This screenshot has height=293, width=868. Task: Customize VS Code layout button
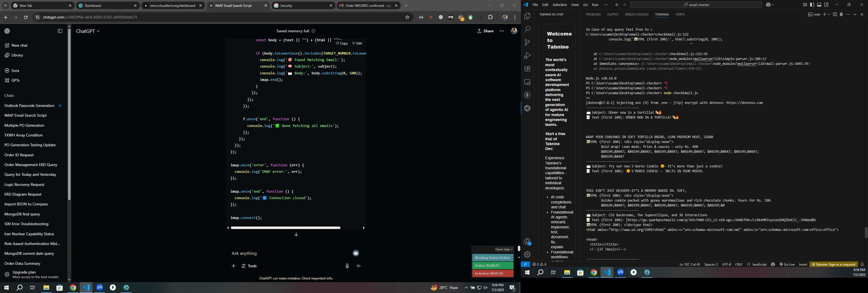tap(805, 5)
